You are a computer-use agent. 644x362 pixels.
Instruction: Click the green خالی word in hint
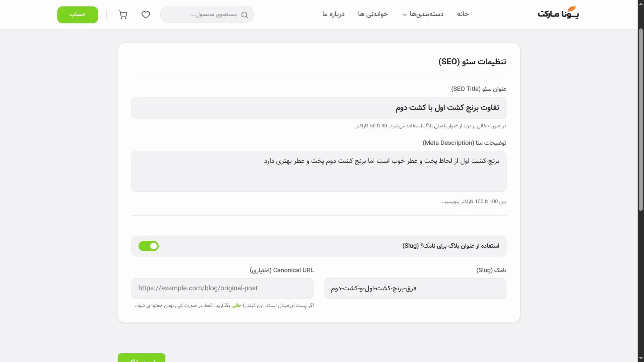(236, 306)
